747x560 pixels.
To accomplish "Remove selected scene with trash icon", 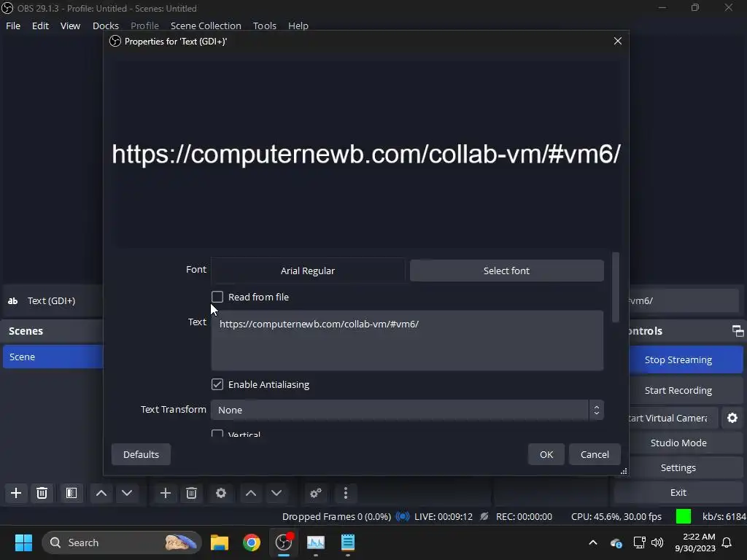I will point(42,493).
